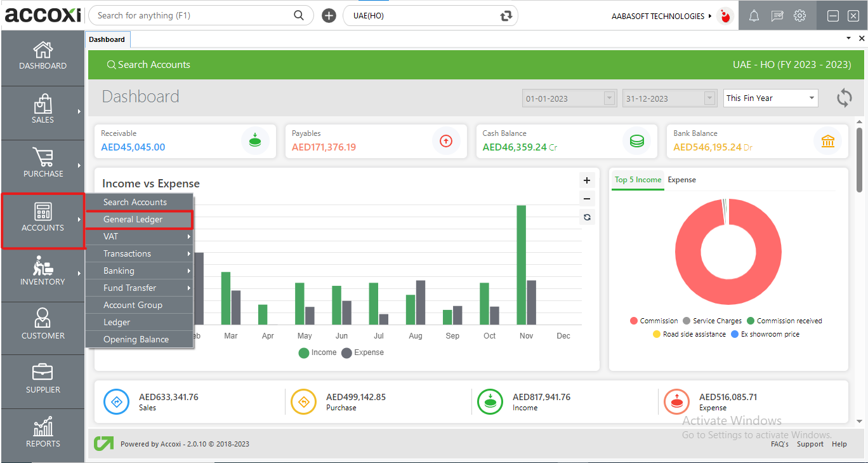Click the Search for anything field
Image resolution: width=868 pixels, height=463 pixels.
point(194,16)
